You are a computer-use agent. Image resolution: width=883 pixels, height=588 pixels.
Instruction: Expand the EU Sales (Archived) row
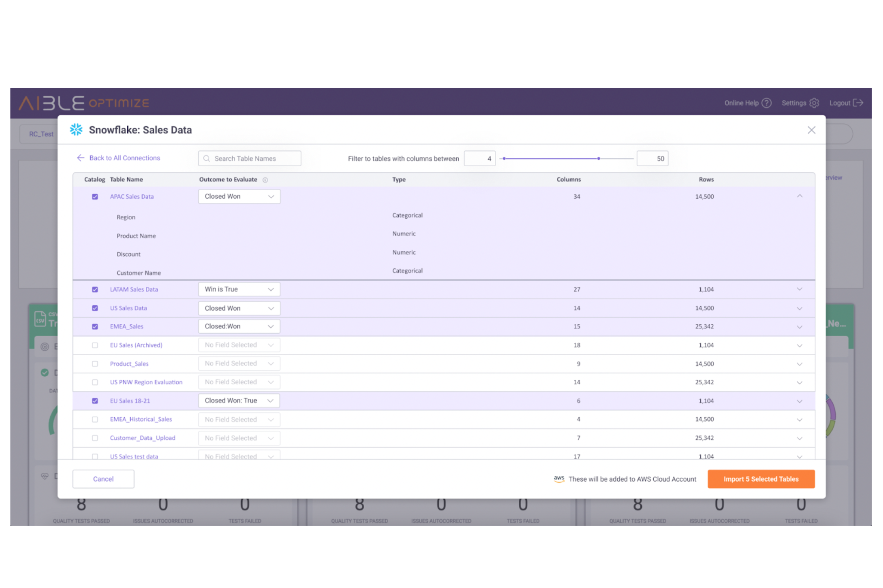coord(799,345)
